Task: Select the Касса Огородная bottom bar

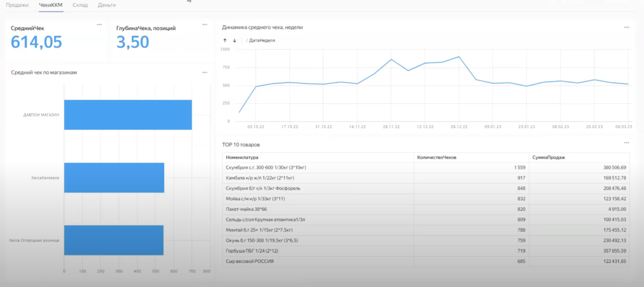Action: click(x=114, y=240)
